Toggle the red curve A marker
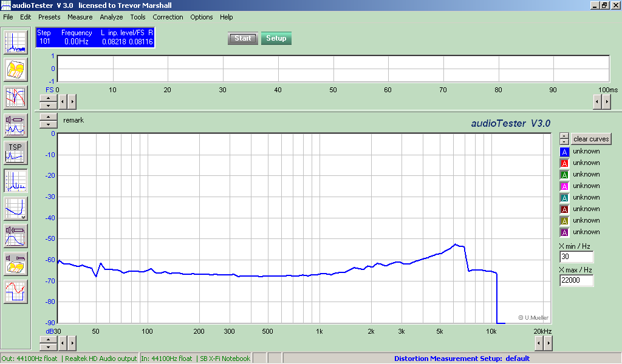This screenshot has height=364, width=622. click(564, 163)
